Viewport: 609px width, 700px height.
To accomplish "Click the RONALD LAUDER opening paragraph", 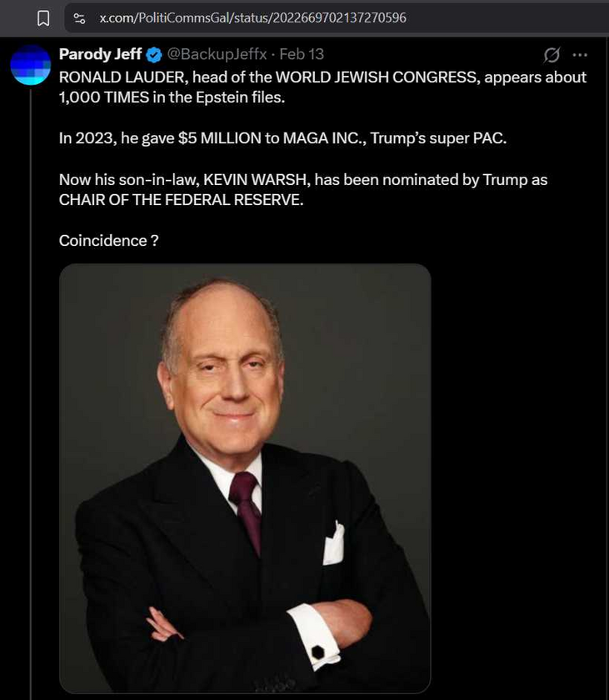I will point(322,87).
